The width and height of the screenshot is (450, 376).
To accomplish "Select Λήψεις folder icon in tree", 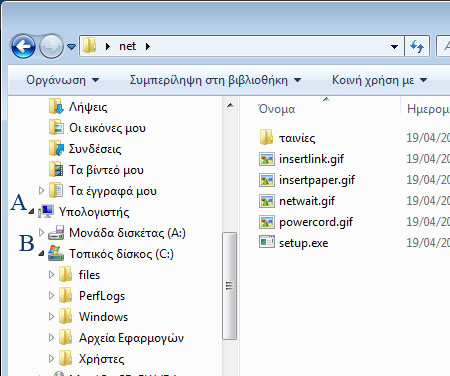I will pos(56,106).
